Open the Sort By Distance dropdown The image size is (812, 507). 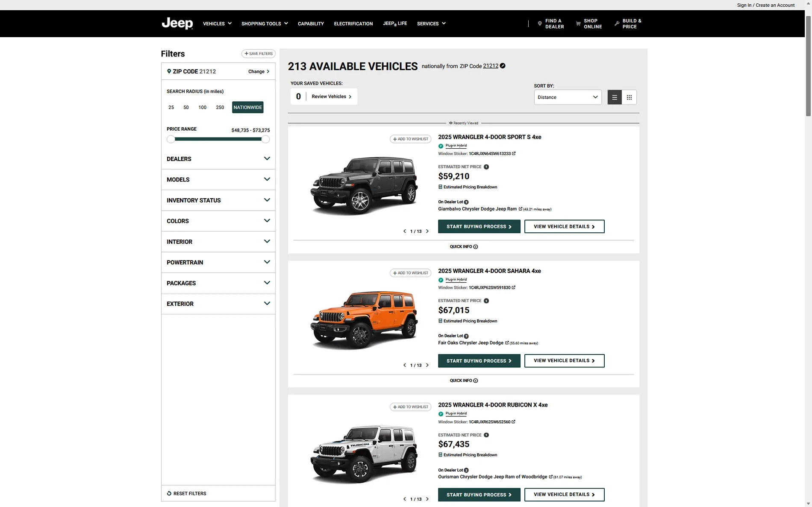point(568,97)
